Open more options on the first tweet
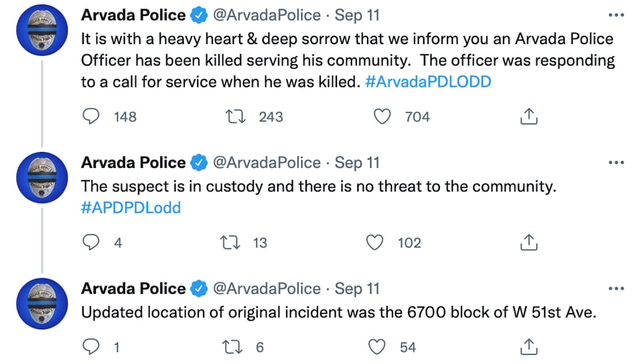The height and width of the screenshot is (364, 643). (616, 15)
